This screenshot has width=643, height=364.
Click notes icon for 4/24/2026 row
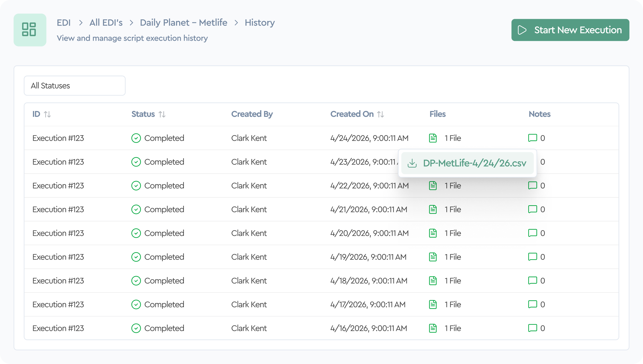pos(532,138)
